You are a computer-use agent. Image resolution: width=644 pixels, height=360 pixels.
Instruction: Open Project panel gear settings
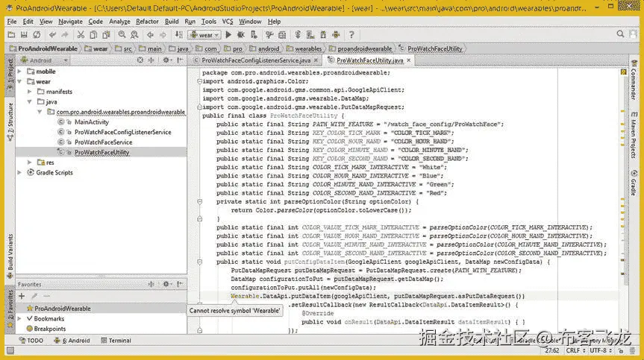click(x=166, y=60)
